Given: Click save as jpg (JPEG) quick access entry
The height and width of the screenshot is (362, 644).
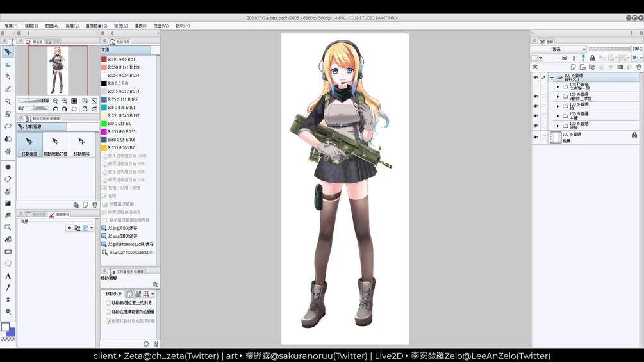Looking at the screenshot, I should (x=128, y=228).
